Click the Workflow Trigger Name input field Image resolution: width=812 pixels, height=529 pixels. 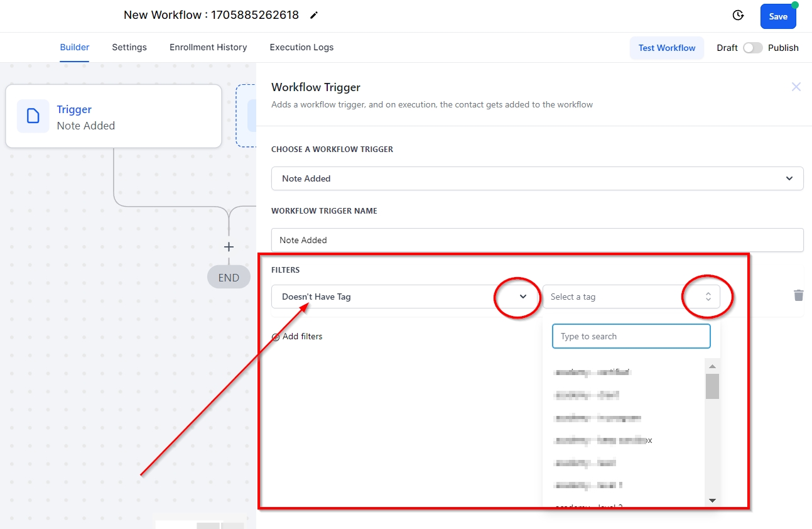click(537, 240)
